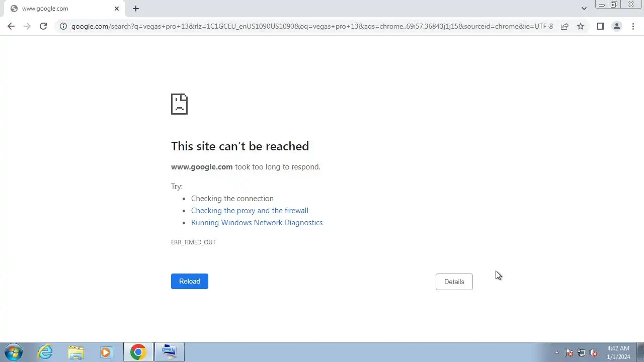Open Chrome's three-dot menu
This screenshot has height=362, width=644.
tap(633, 26)
